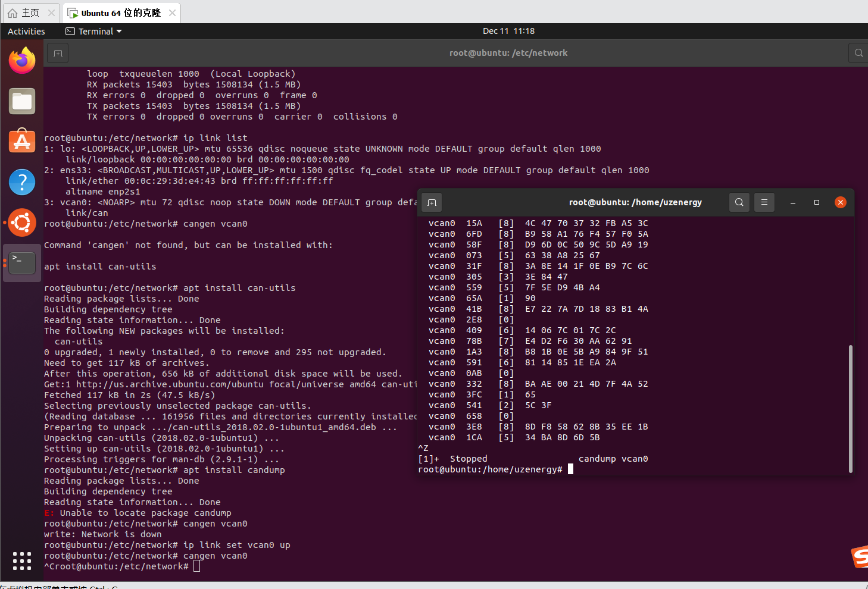Click 'E: Unable to locate package candump' line

click(138, 513)
